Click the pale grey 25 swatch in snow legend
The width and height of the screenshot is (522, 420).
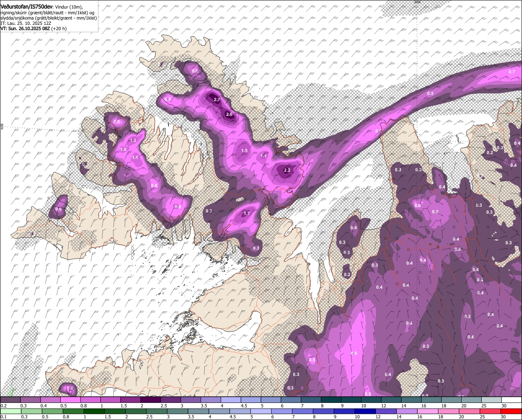coord(491,400)
